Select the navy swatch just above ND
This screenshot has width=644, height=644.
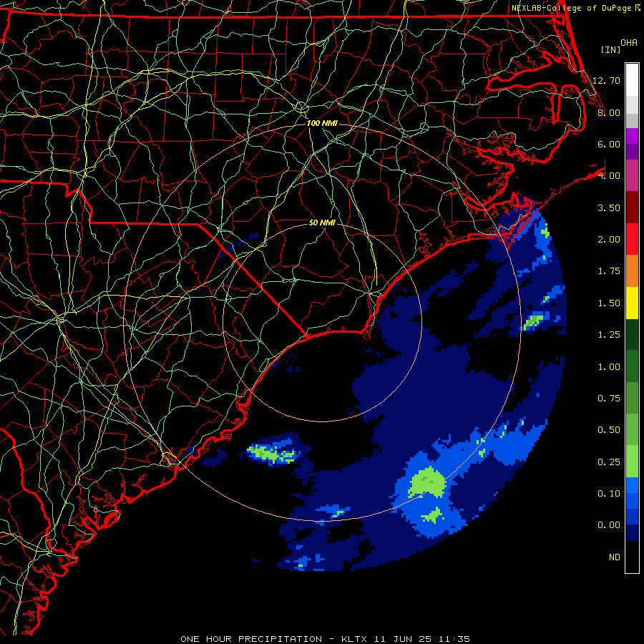[x=632, y=533]
